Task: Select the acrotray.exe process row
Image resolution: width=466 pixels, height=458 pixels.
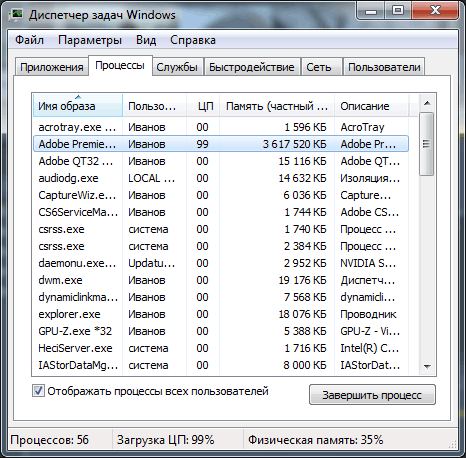Action: [221, 127]
